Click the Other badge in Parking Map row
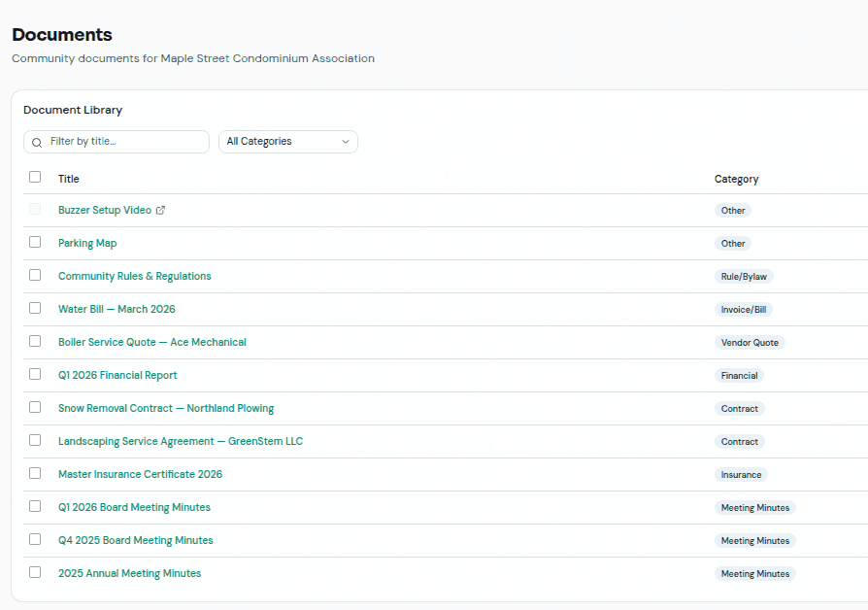The height and width of the screenshot is (610, 868). (733, 243)
